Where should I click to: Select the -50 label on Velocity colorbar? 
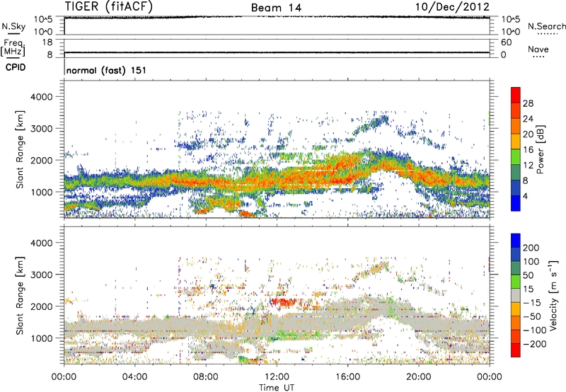[x=533, y=316]
